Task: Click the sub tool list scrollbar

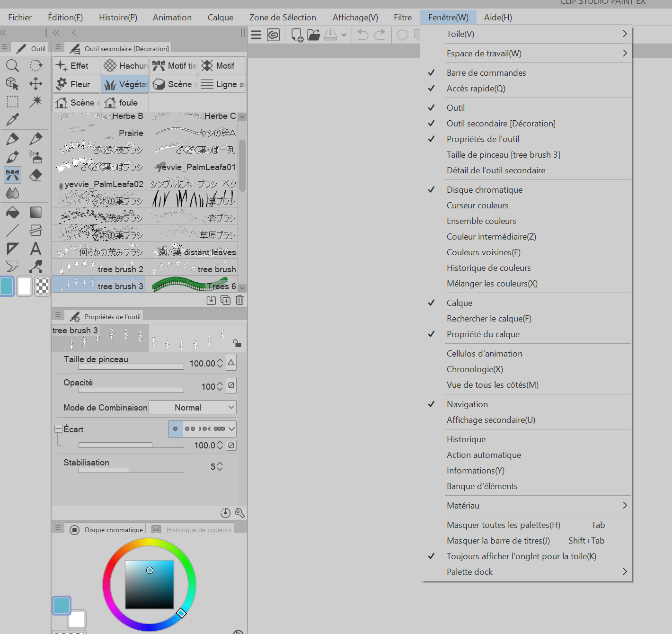Action: pyautogui.click(x=242, y=166)
